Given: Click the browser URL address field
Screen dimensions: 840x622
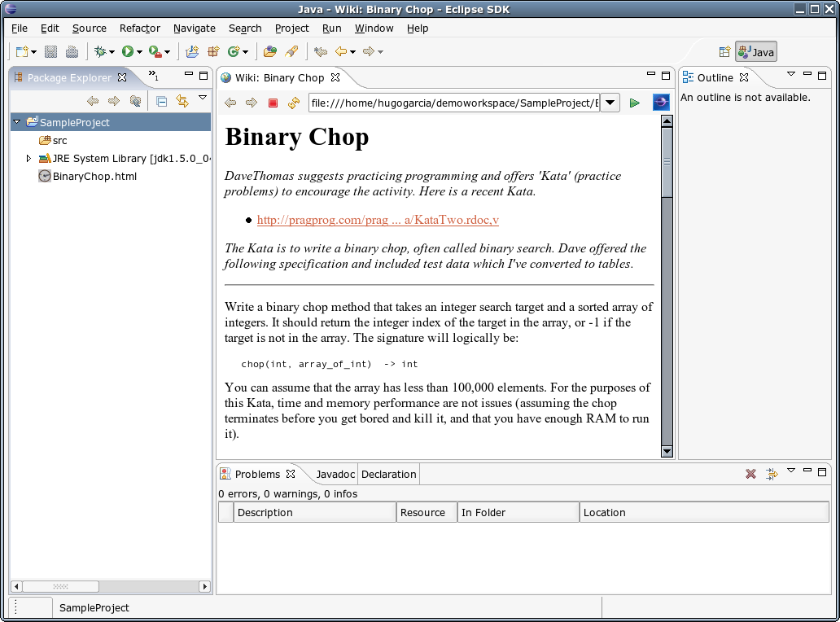Looking at the screenshot, I should click(453, 103).
